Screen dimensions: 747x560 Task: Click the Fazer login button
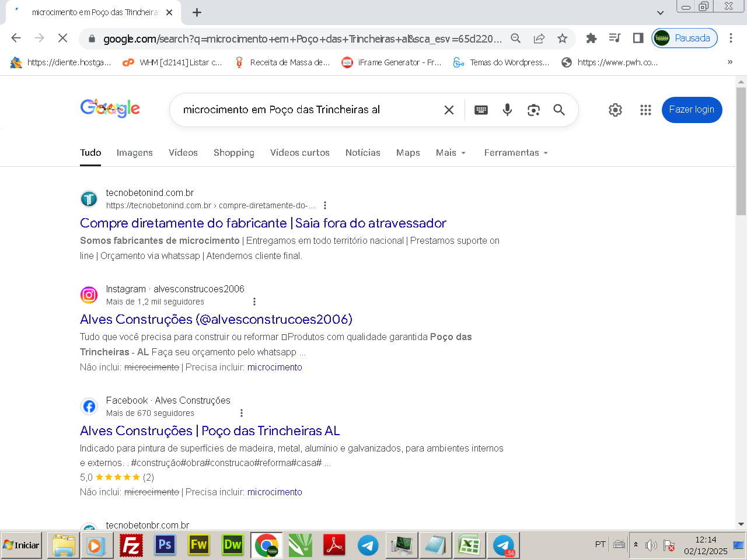692,110
